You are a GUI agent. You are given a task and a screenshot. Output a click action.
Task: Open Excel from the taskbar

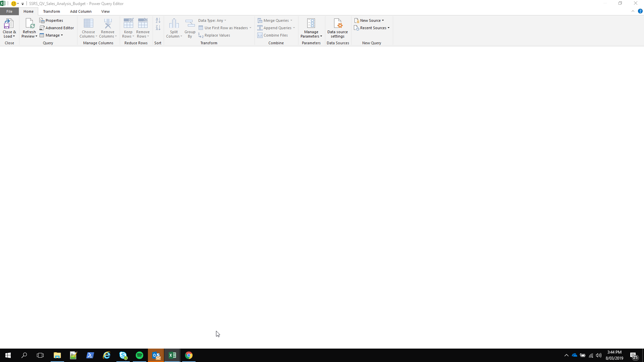[172, 355]
